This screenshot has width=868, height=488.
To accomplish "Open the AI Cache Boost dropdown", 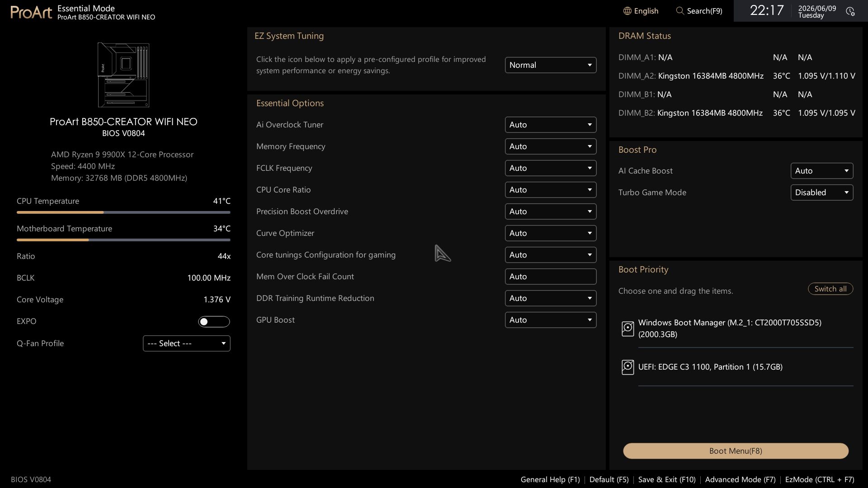I will point(822,171).
